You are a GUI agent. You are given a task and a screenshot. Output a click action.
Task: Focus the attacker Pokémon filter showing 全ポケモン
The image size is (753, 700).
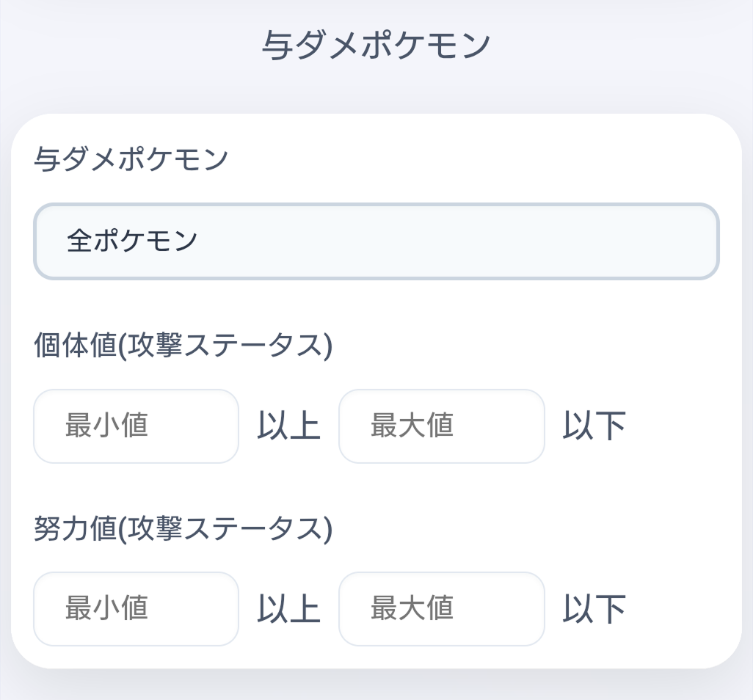(376, 241)
